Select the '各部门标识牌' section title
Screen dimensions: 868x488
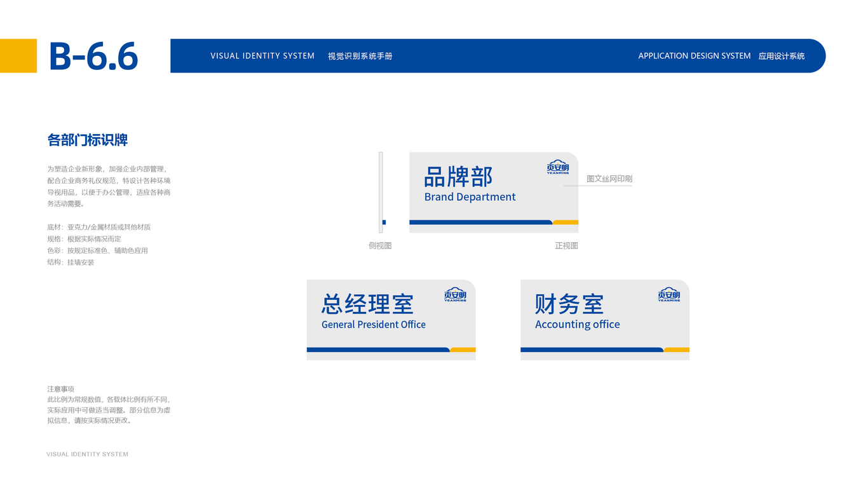88,140
